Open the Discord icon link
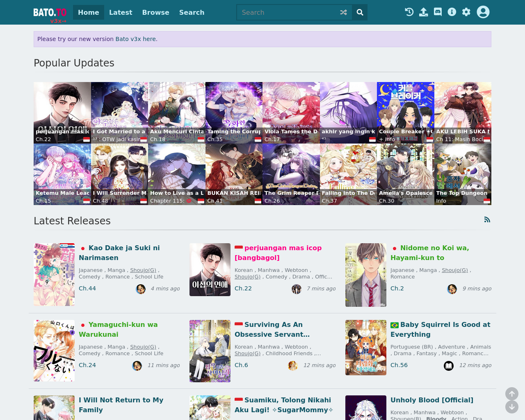 coord(438,12)
